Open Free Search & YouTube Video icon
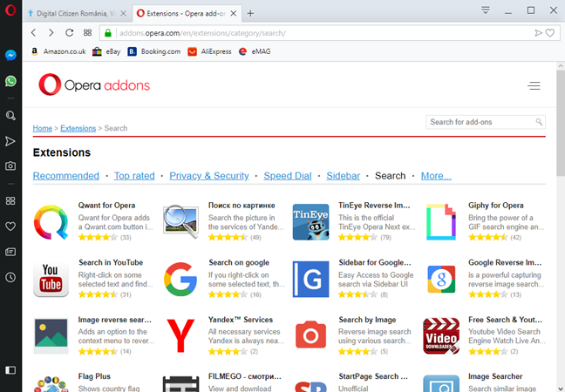The height and width of the screenshot is (392, 565). [441, 336]
